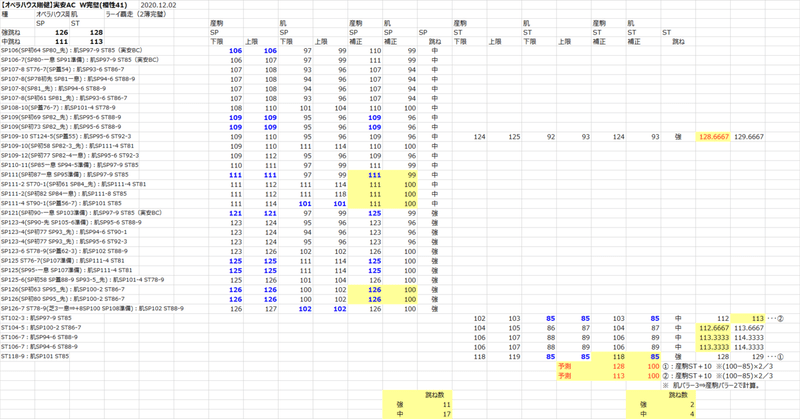Select 強 count 11 in SP 跳ね数
The height and width of the screenshot is (419, 800).
click(446, 405)
